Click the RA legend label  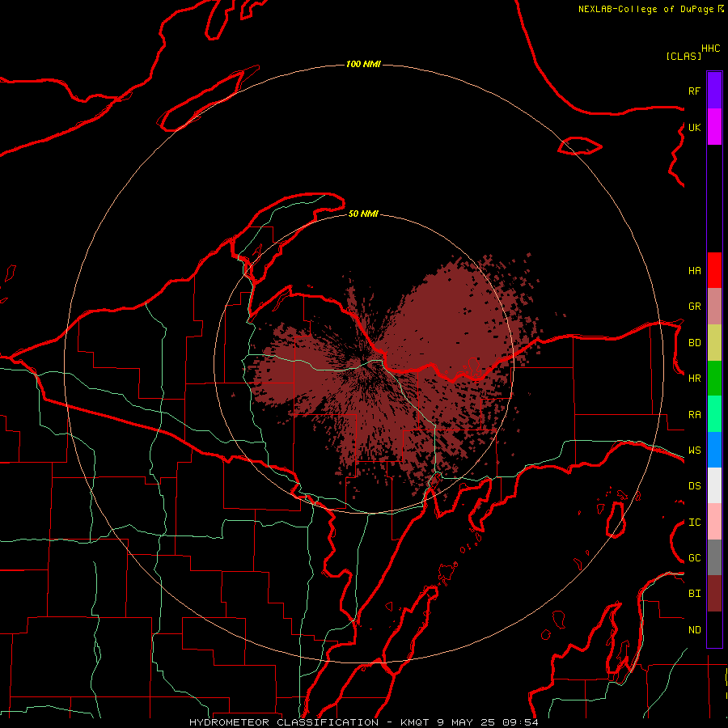coord(694,415)
